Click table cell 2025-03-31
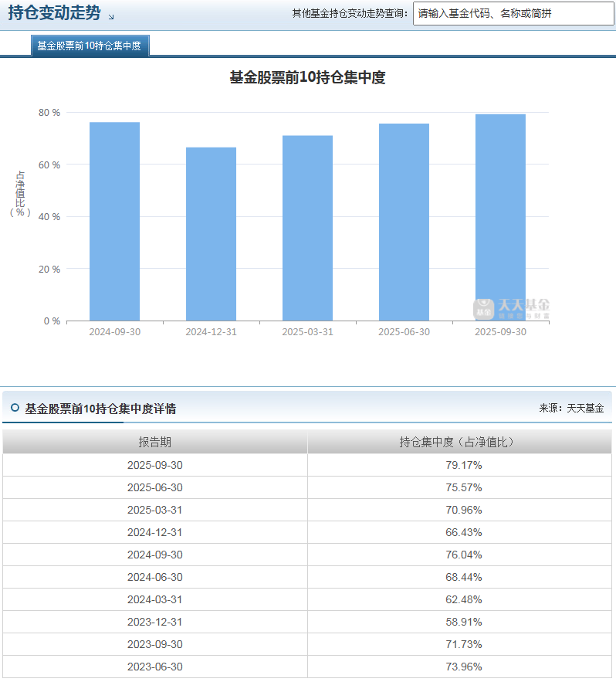The height and width of the screenshot is (682, 616). 154,510
